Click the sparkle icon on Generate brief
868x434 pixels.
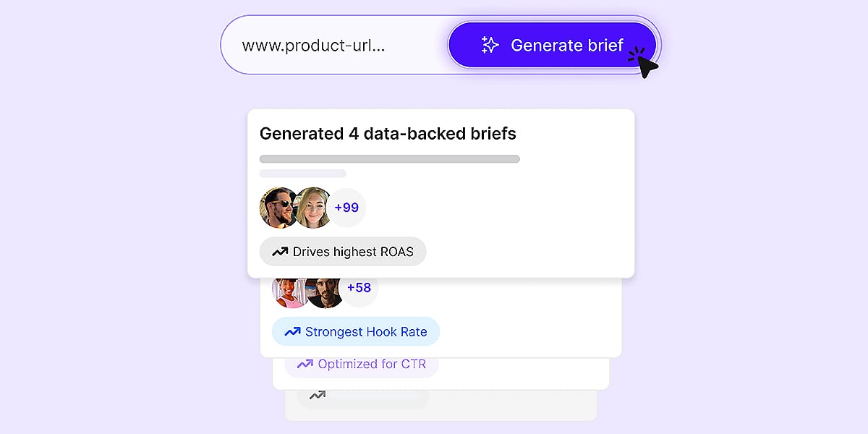pyautogui.click(x=490, y=45)
